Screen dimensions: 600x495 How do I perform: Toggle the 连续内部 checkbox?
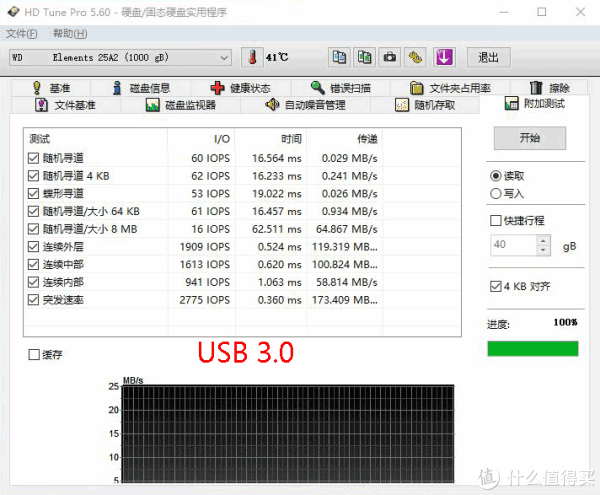pyautogui.click(x=34, y=282)
